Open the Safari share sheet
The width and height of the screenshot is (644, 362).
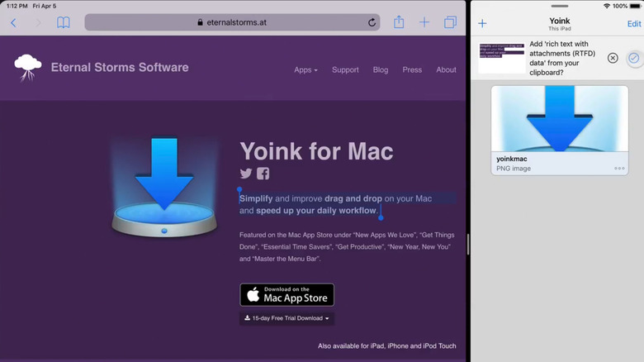coord(399,21)
